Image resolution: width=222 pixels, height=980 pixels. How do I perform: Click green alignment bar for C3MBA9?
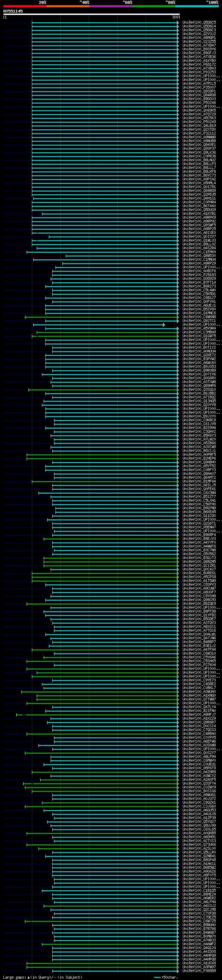[x=108, y=332]
